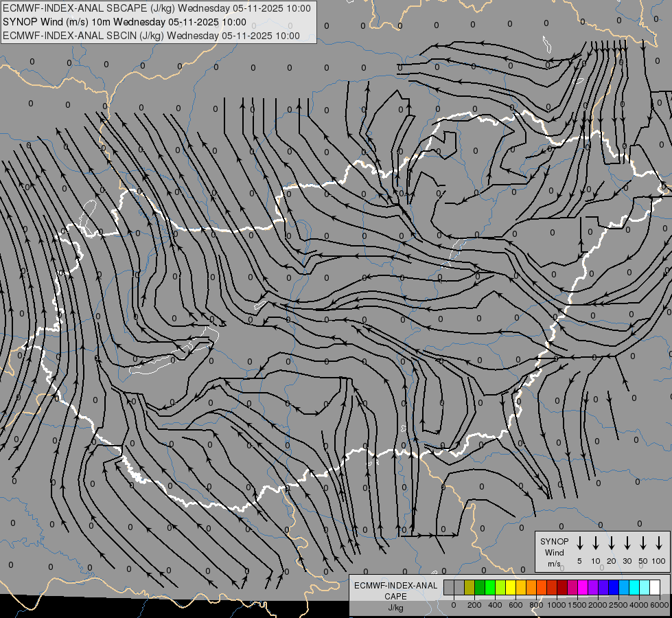Click the 2000 tick label on CAPE scale

coord(597,605)
